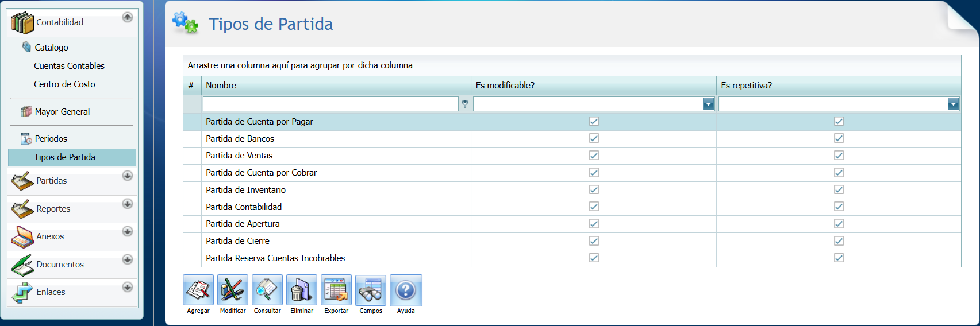Open Cuentas Contables in sidebar
980x326 pixels.
coord(69,66)
